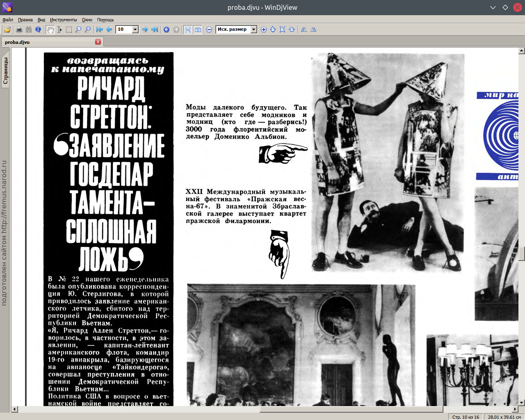Open the Помощь menu
525x420 pixels.
(105, 20)
